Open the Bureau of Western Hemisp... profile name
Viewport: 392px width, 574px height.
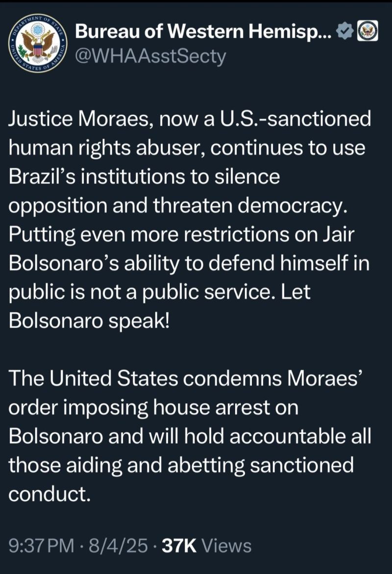[204, 31]
